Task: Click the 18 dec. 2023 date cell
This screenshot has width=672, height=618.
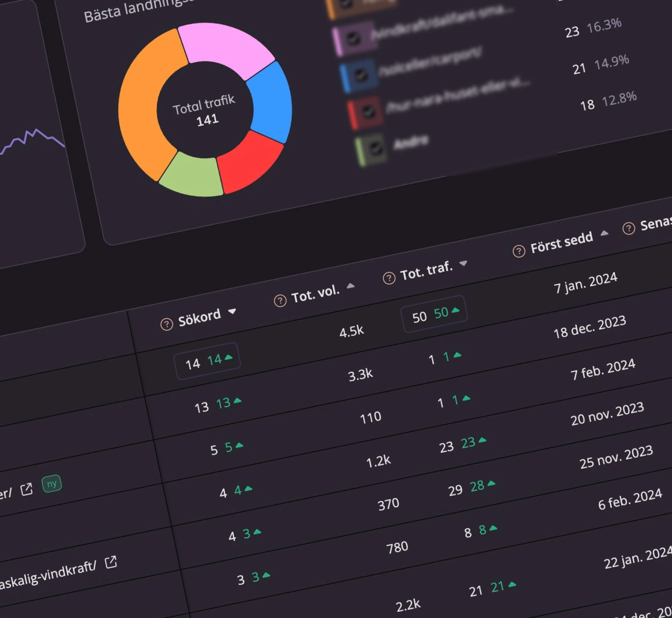Action: point(590,327)
